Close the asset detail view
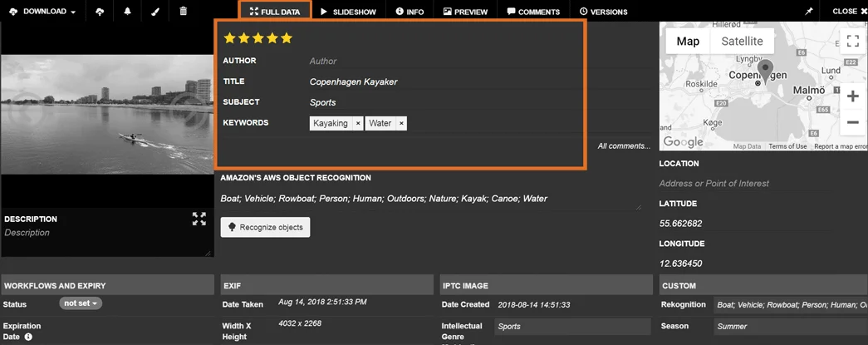This screenshot has width=868, height=345. [848, 11]
